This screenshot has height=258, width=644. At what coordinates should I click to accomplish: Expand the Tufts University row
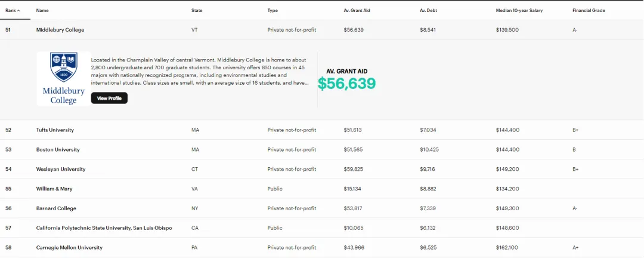pyautogui.click(x=55, y=130)
